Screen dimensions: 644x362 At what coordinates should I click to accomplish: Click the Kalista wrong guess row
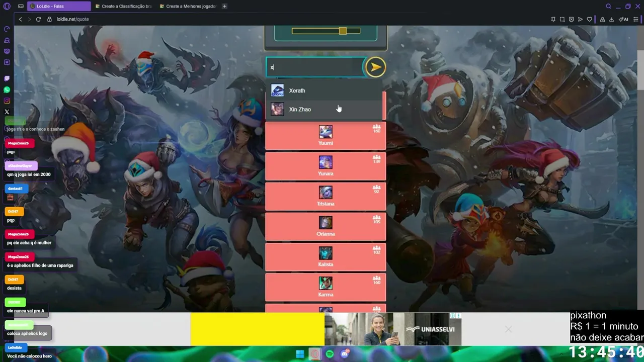pos(326,257)
